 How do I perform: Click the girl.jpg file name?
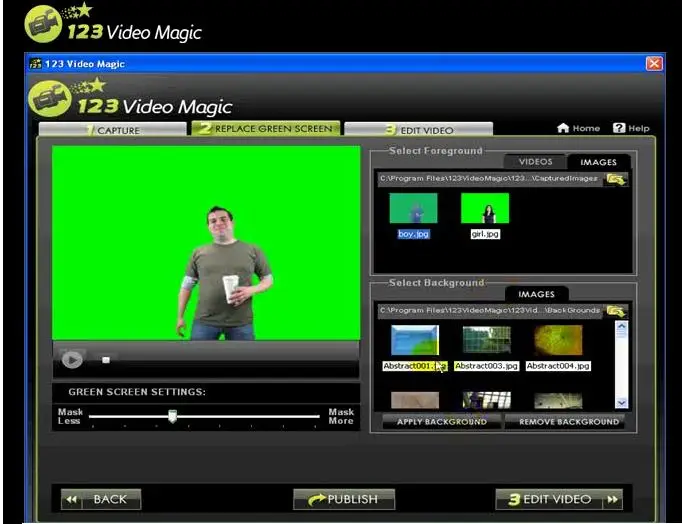click(485, 234)
